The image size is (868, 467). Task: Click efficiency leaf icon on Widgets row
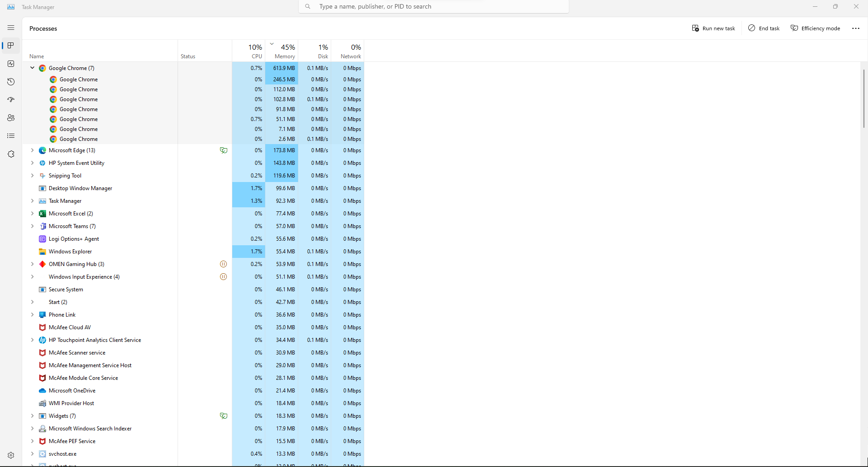coord(223,416)
